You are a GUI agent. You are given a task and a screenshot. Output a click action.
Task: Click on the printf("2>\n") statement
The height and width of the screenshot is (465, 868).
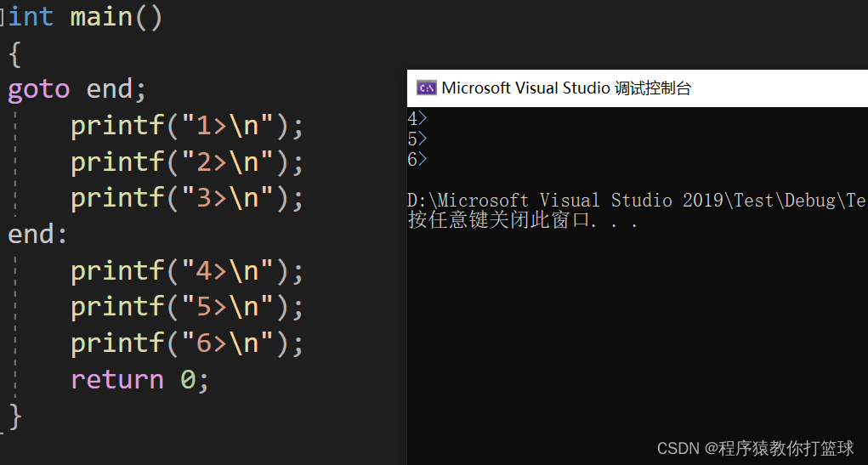click(186, 162)
